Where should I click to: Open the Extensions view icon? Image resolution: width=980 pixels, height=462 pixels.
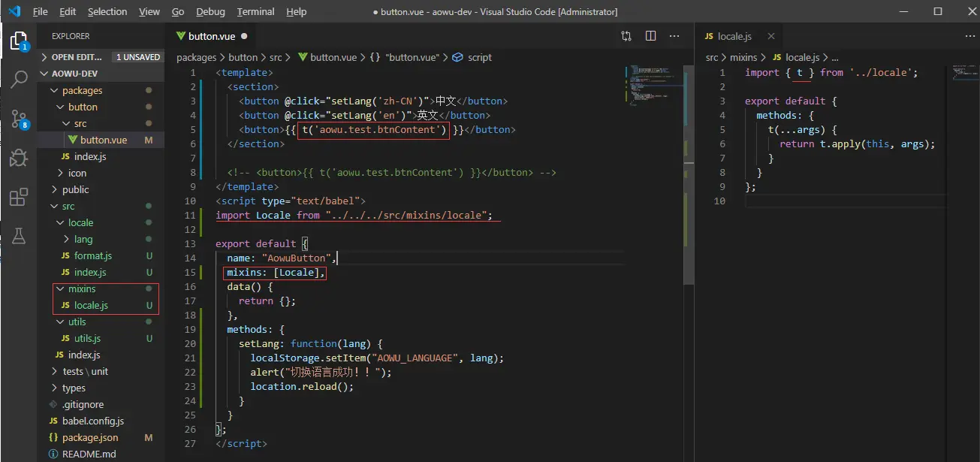[x=19, y=197]
